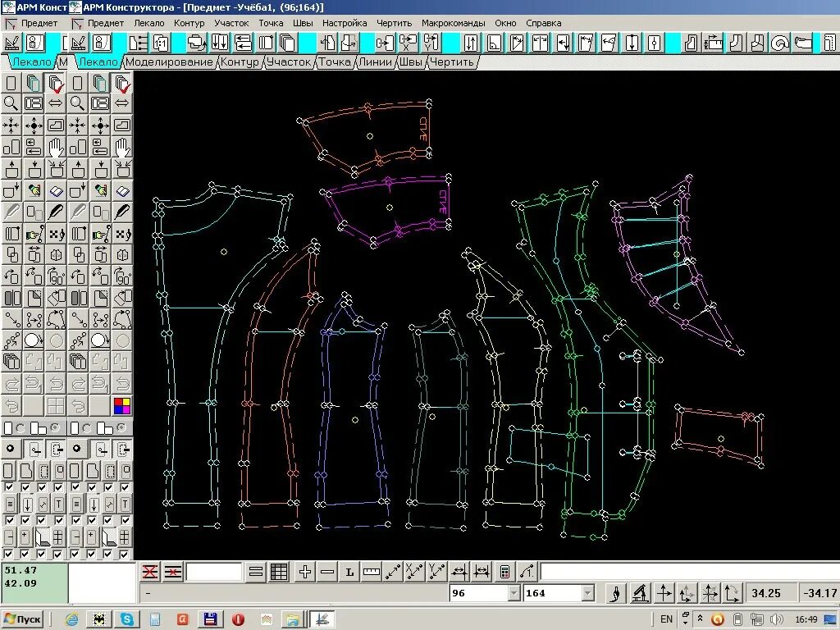840x630 pixels.
Task: Click the 42.09 readout in the green panel
Action: (x=21, y=583)
